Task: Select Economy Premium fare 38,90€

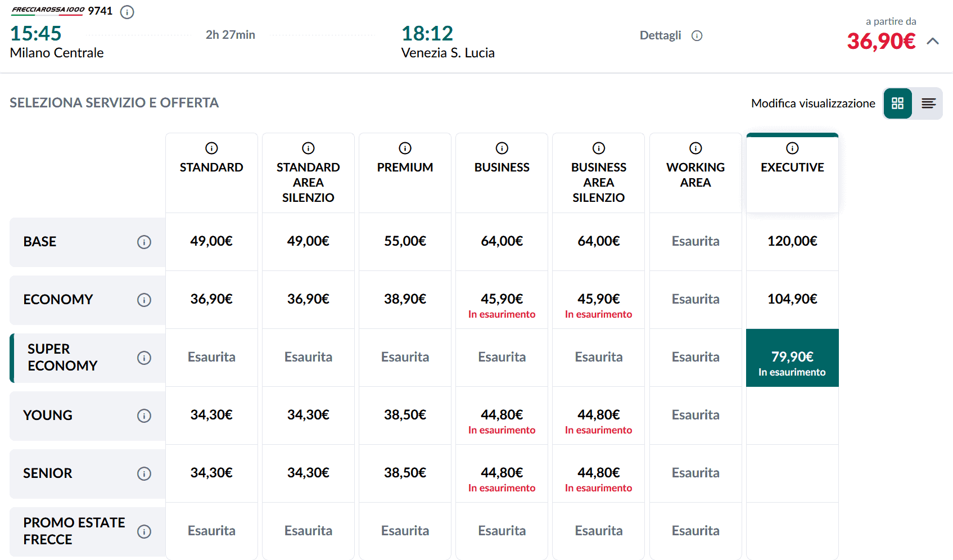Action: (405, 299)
